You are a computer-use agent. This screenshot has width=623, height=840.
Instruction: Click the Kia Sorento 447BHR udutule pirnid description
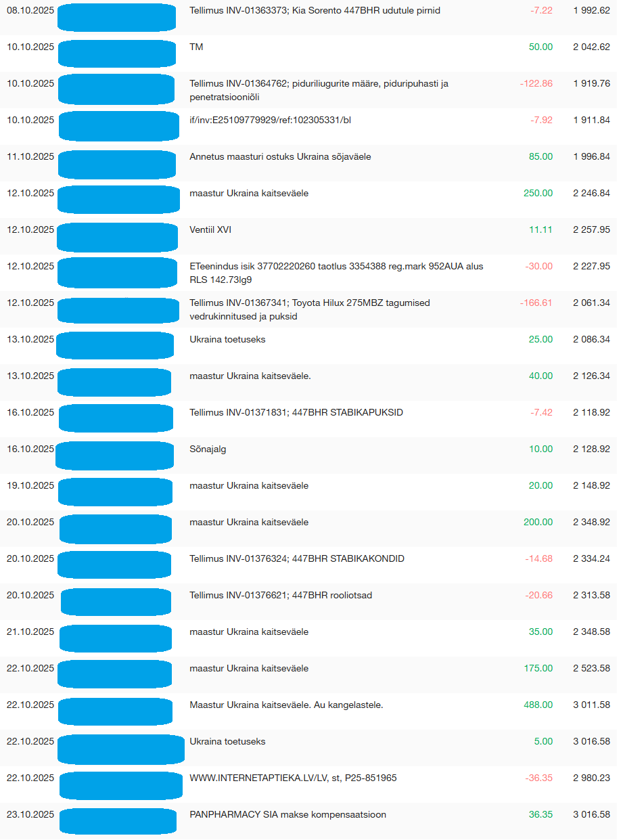pos(315,11)
